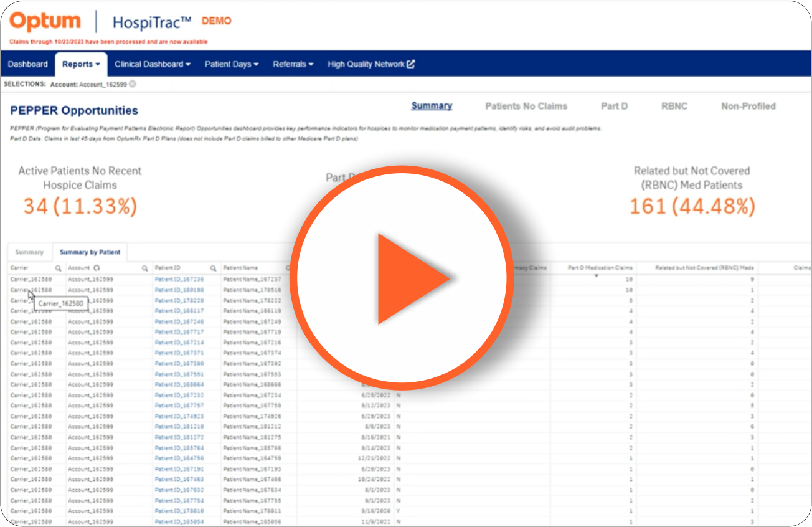Go to the Dashboard menu item

tap(28, 64)
